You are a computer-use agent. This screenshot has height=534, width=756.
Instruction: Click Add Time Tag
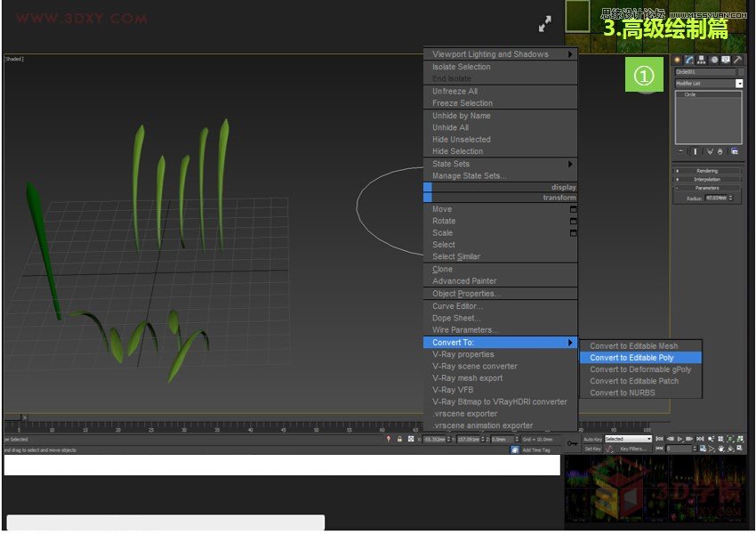point(538,450)
